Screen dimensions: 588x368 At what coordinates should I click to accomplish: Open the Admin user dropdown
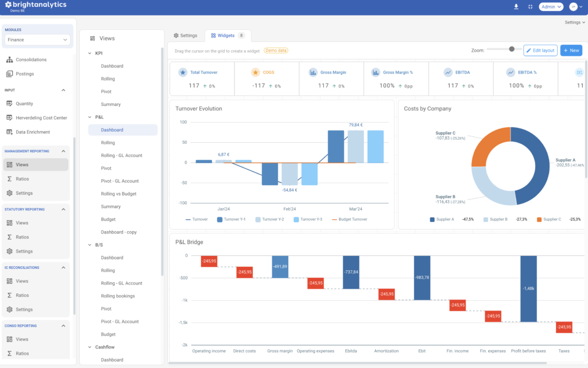[551, 7]
